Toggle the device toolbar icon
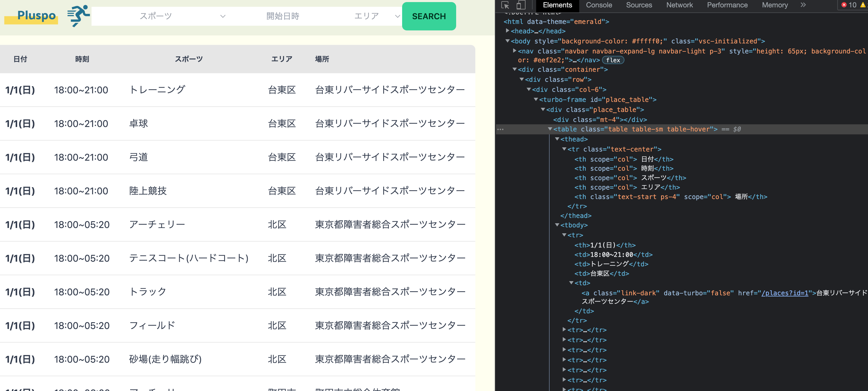Image resolution: width=868 pixels, height=391 pixels. pyautogui.click(x=520, y=5)
